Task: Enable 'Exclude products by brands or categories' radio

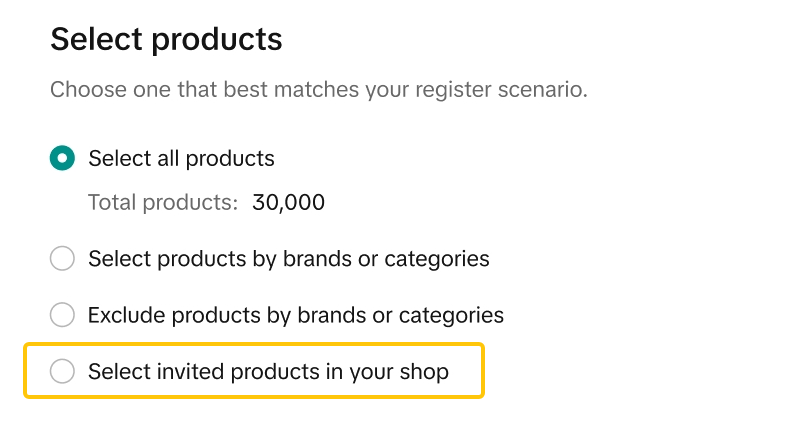Action: click(x=62, y=315)
